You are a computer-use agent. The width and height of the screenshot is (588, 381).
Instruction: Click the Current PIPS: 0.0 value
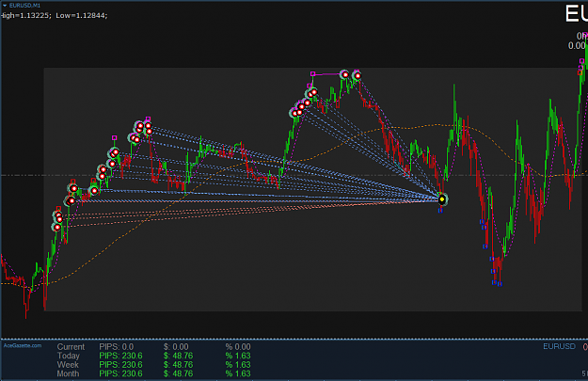click(x=117, y=347)
